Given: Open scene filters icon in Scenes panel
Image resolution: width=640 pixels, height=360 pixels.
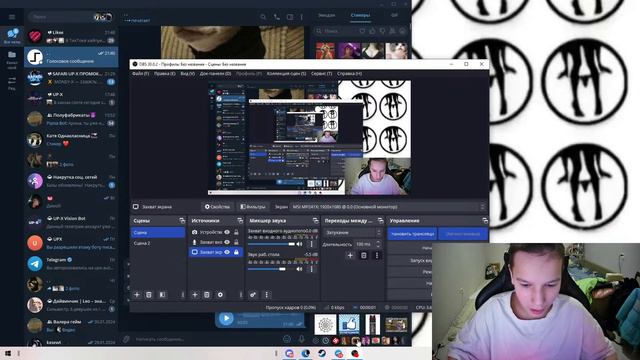Looking at the screenshot, I should click(x=162, y=295).
